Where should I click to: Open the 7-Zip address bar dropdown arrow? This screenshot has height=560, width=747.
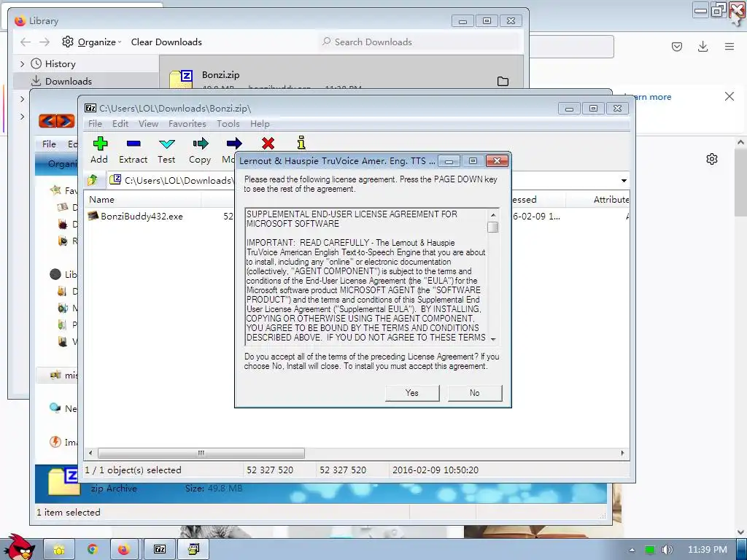pyautogui.click(x=624, y=181)
